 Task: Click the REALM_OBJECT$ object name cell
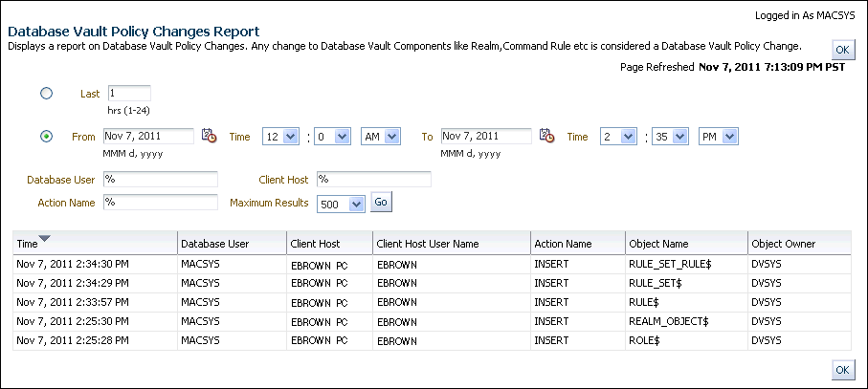click(686, 321)
